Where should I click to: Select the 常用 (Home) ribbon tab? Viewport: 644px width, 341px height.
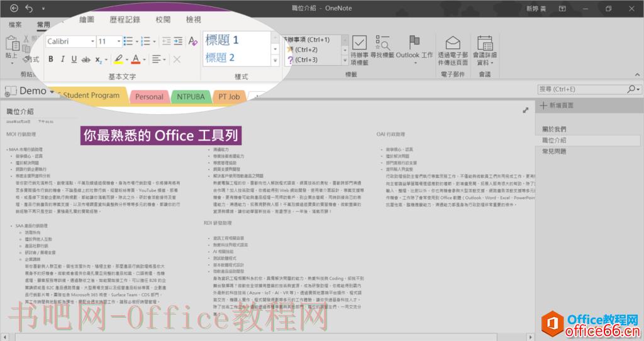43,24
